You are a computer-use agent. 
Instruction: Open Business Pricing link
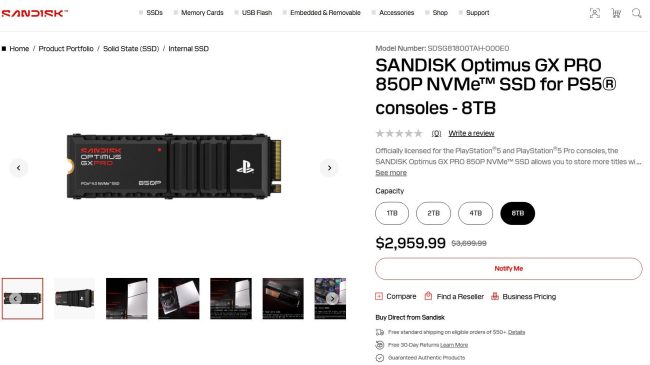(524, 297)
